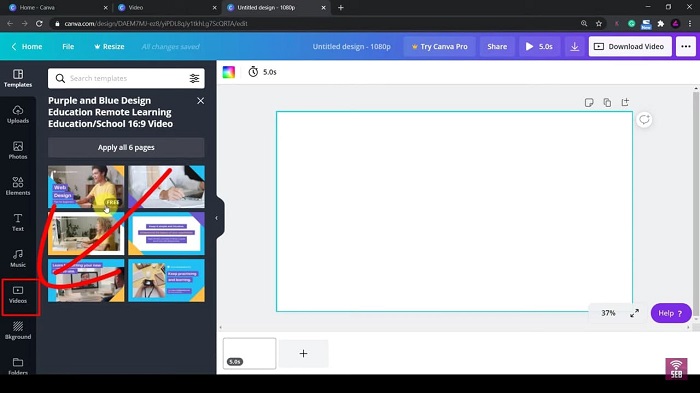Select the 'Keep practicing' template page thumbnail
Image resolution: width=700 pixels, height=393 pixels.
tap(167, 280)
